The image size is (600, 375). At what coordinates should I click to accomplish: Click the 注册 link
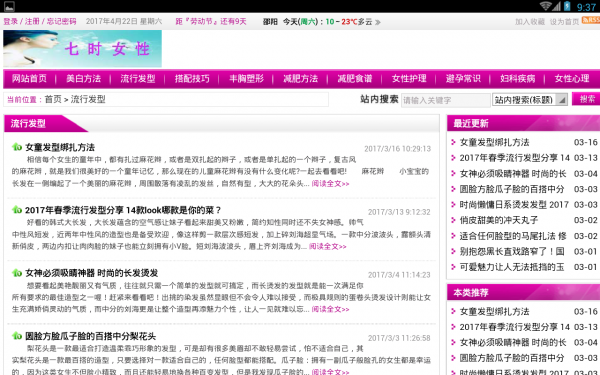coord(32,21)
